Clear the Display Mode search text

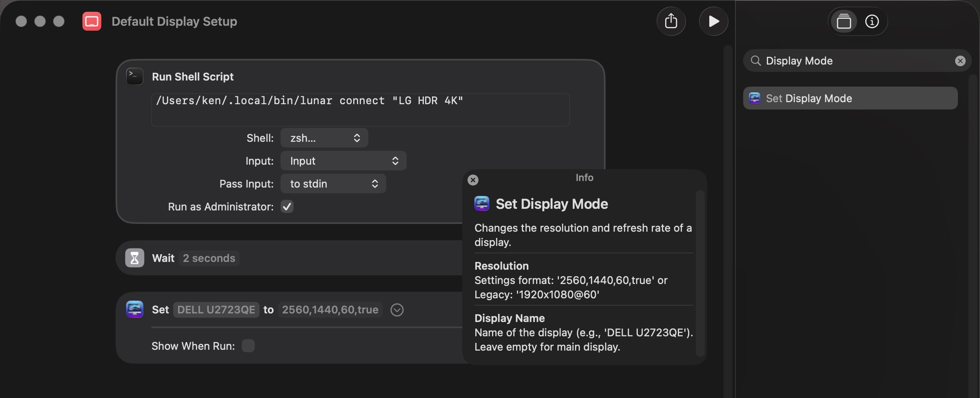[960, 61]
